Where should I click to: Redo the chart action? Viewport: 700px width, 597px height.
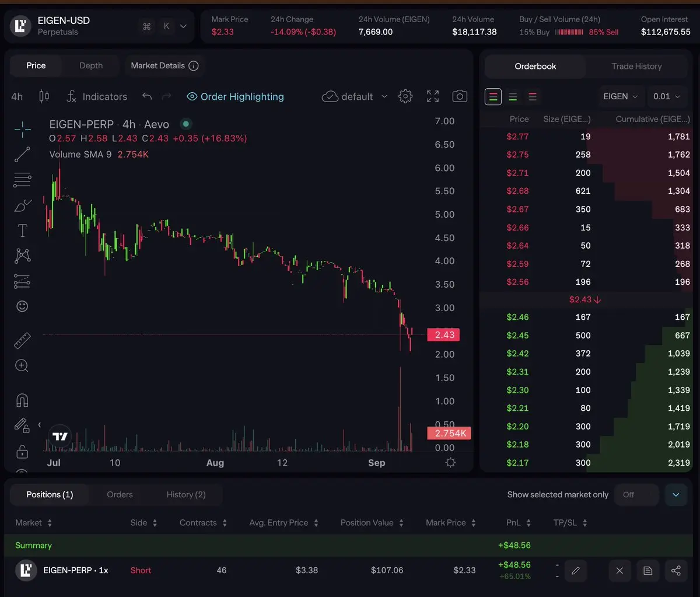[x=166, y=96]
